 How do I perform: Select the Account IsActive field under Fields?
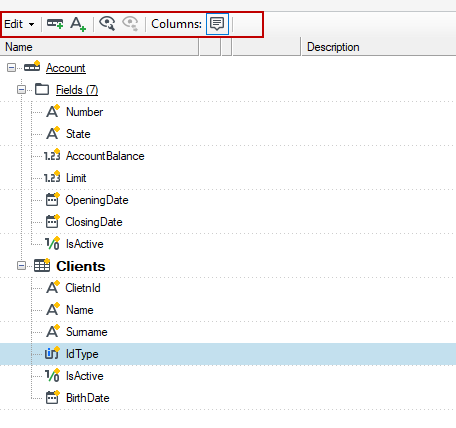pyautogui.click(x=85, y=244)
